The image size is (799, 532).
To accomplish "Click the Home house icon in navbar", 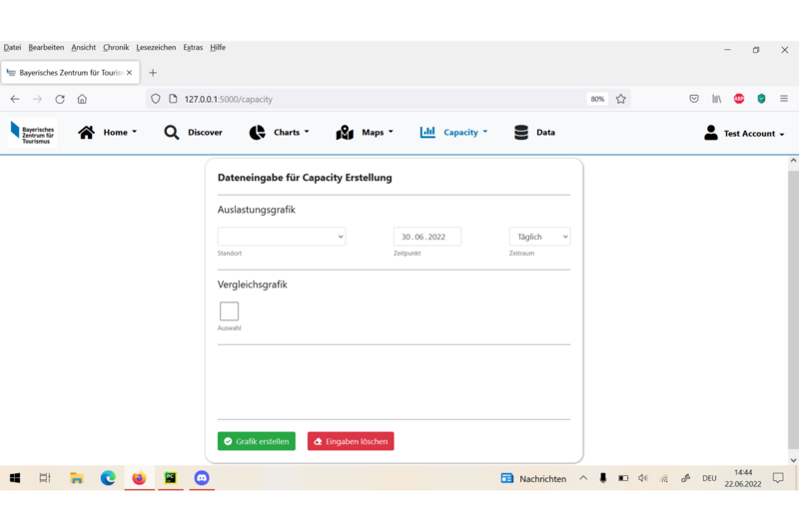I will click(x=87, y=133).
